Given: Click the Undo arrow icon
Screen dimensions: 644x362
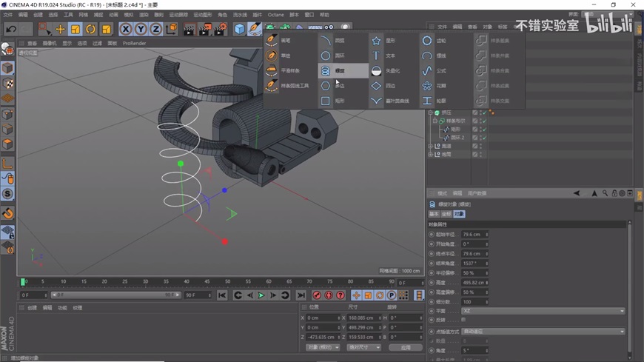Looking at the screenshot, I should (10, 30).
